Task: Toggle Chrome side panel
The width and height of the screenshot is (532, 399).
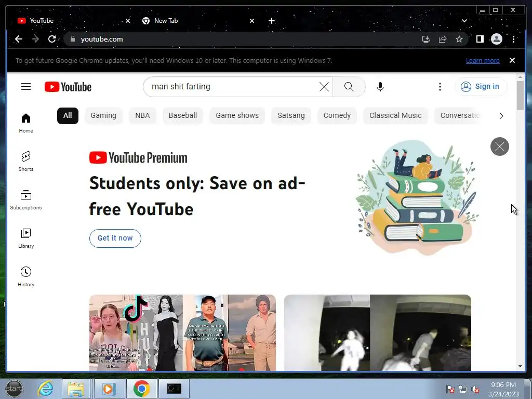Action: (480, 39)
